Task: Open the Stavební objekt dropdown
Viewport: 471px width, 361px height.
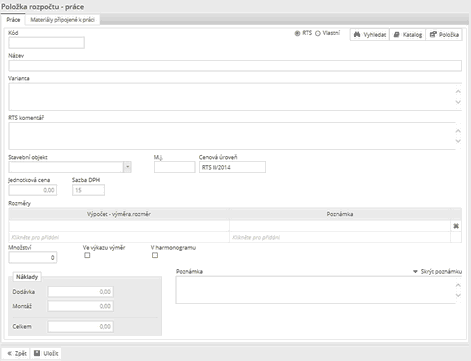Action: 127,167
